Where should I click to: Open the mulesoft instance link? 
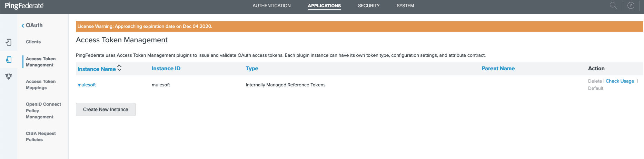click(87, 85)
